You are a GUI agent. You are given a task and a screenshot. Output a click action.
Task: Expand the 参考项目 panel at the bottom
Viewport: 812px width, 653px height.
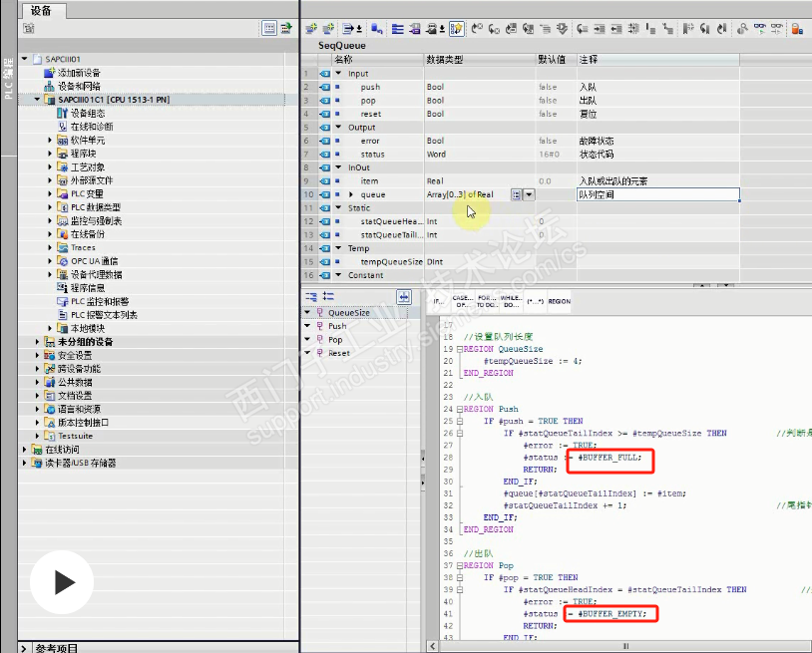click(24, 648)
